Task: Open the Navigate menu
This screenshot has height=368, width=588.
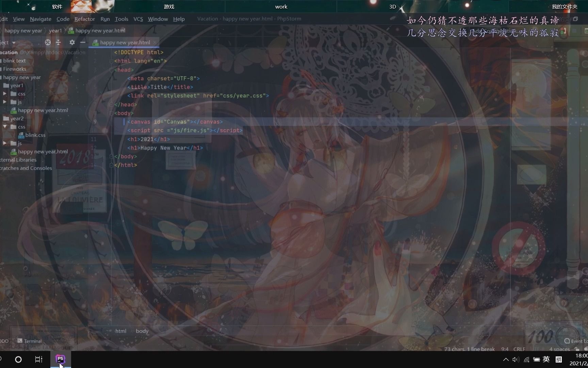Action: pos(40,19)
